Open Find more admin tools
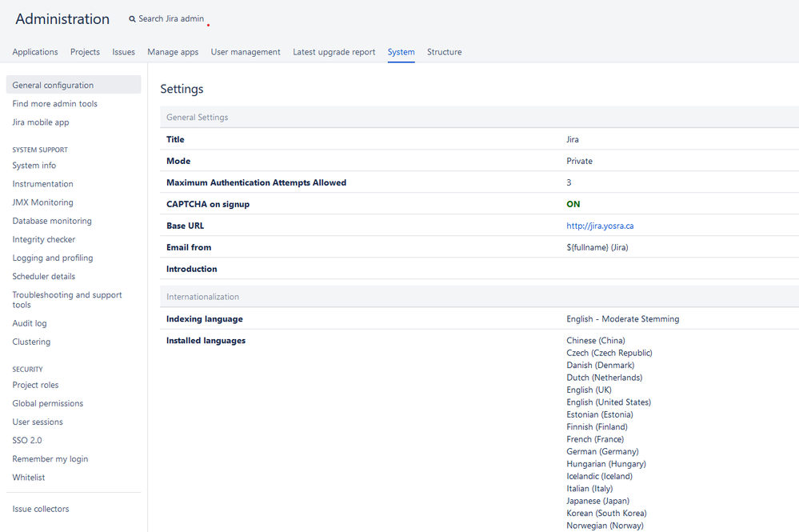The height and width of the screenshot is (532, 799). 54,103
